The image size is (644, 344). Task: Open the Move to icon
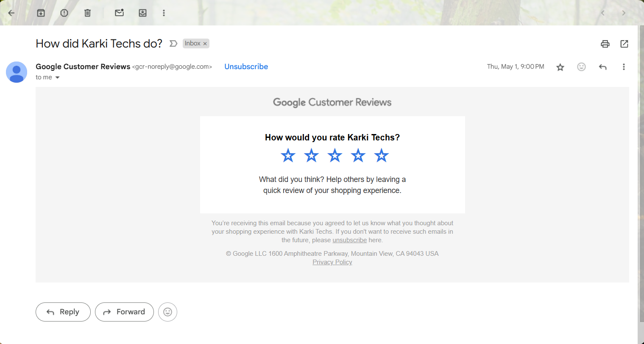pyautogui.click(x=143, y=13)
